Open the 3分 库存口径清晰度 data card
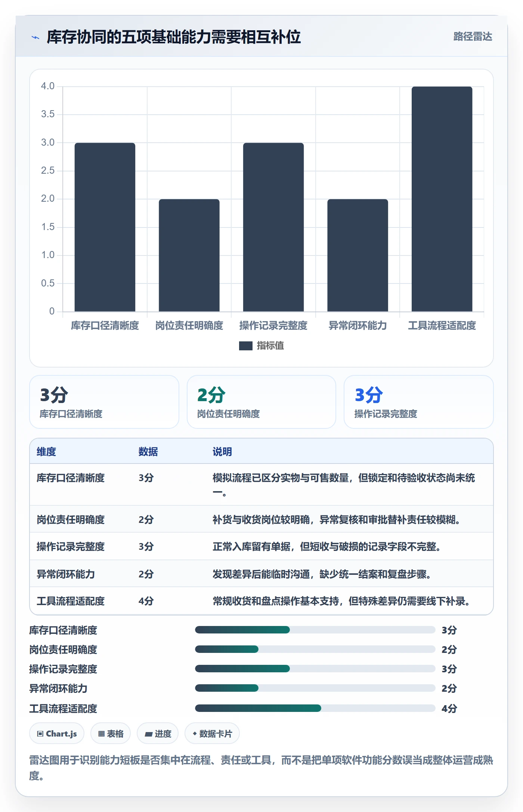 (x=104, y=402)
